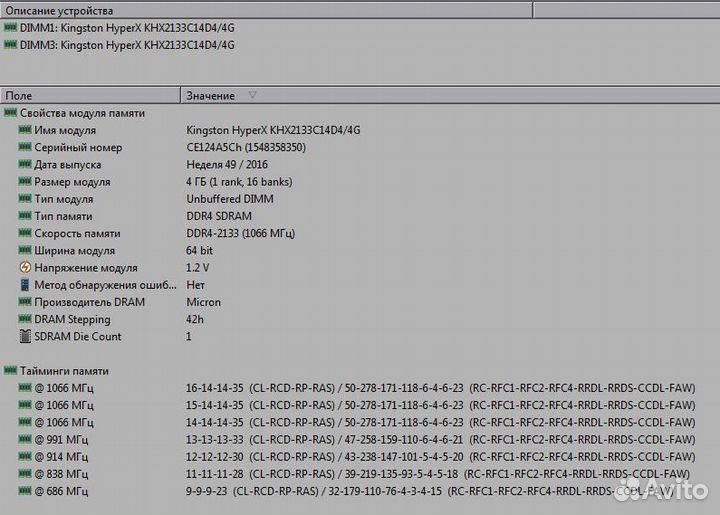Viewport: 720px width, 515px height.
Task: Click the icon for Серийный номер
Action: [25, 147]
